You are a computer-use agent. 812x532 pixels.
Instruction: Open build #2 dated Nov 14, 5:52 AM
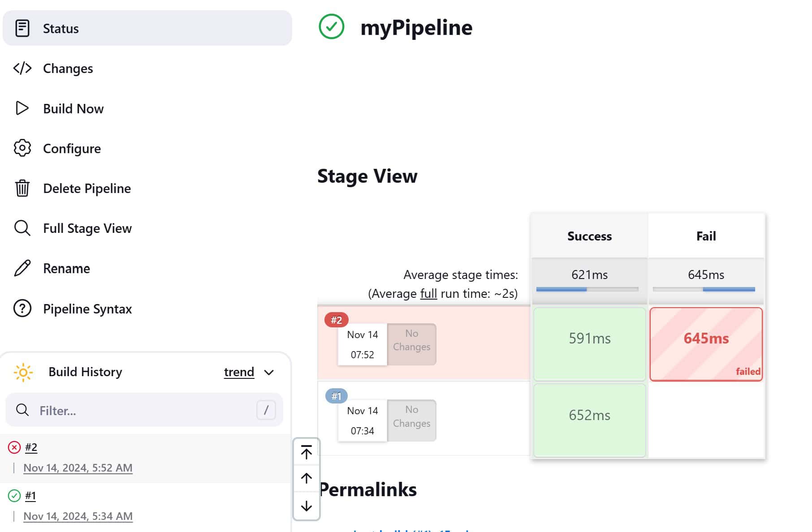[78, 468]
